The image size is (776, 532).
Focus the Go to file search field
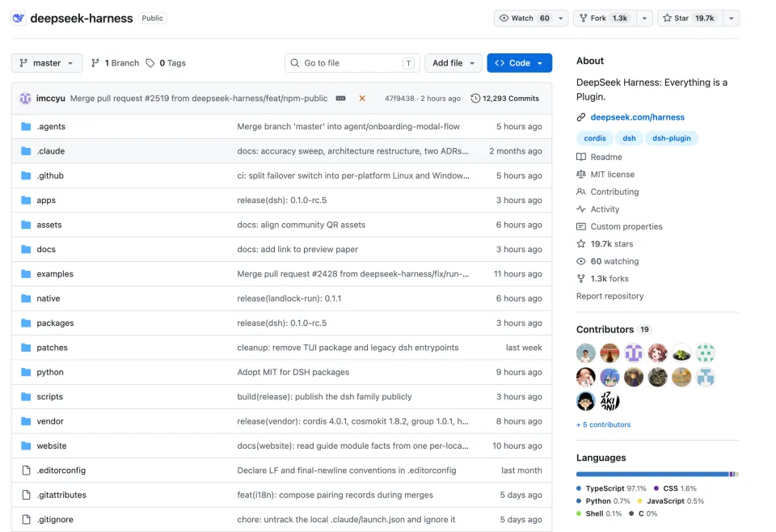click(x=352, y=63)
